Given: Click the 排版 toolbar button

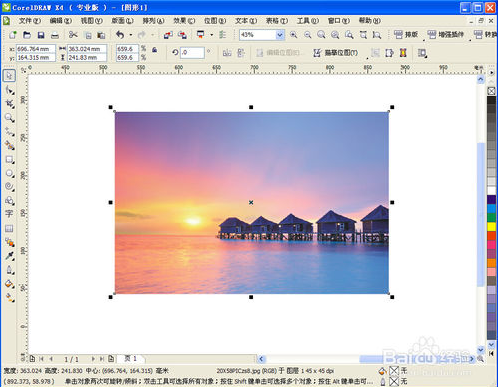Looking at the screenshot, I should click(406, 35).
